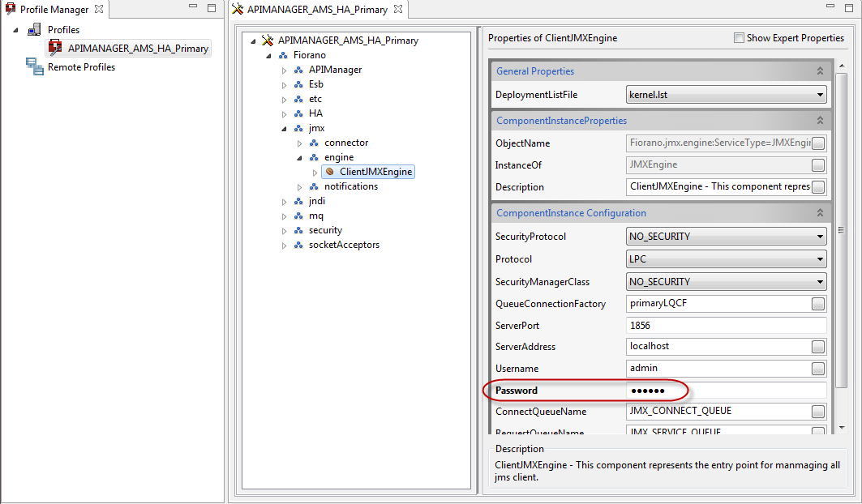Viewport: 862px width, 504px height.
Task: Click the properties panel vertical scrollbar thumb
Action: (x=842, y=230)
